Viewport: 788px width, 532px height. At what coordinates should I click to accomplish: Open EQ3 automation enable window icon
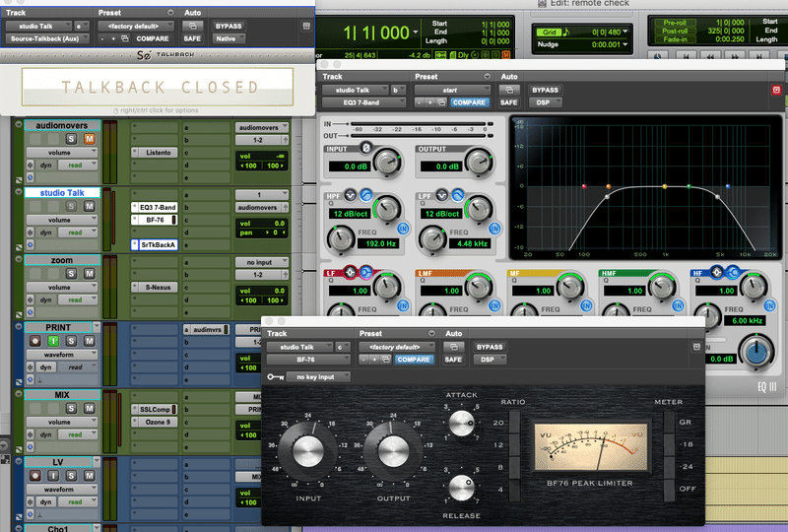[509, 90]
